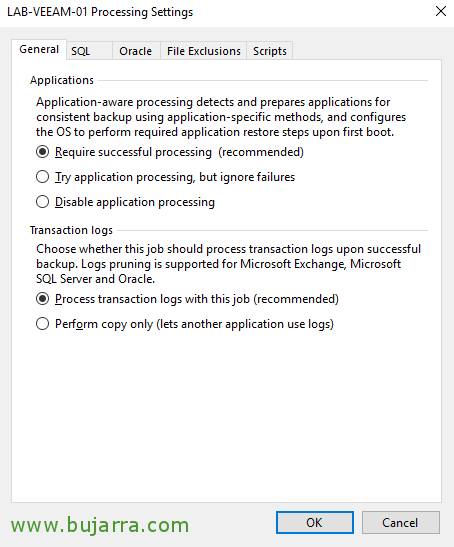Click the Applications group header
454x547 pixels.
tap(62, 80)
